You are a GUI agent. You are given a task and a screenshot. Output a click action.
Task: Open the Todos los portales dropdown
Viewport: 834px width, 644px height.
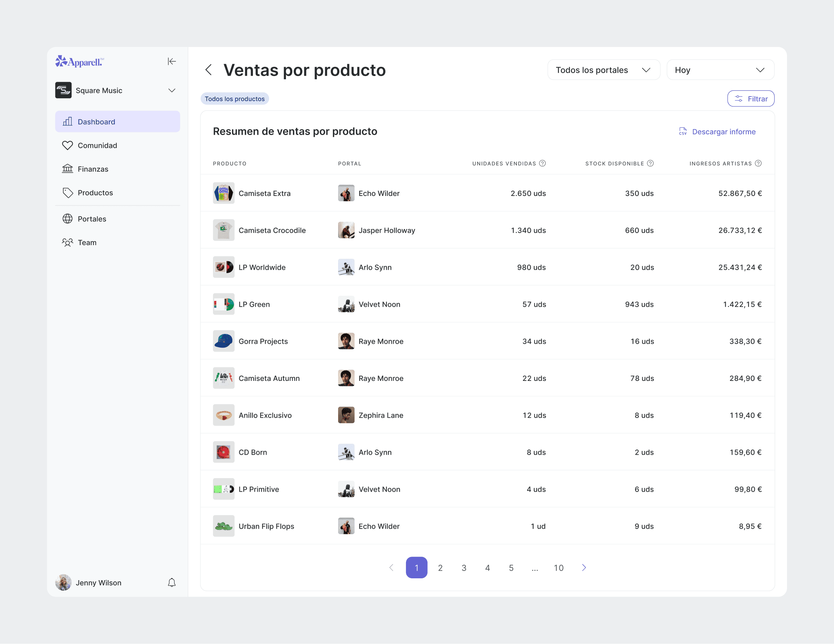603,70
